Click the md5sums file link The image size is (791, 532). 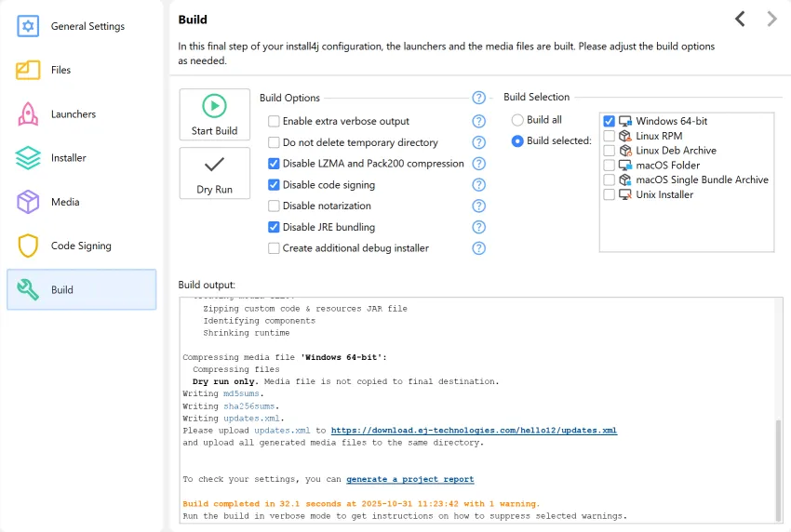click(241, 393)
